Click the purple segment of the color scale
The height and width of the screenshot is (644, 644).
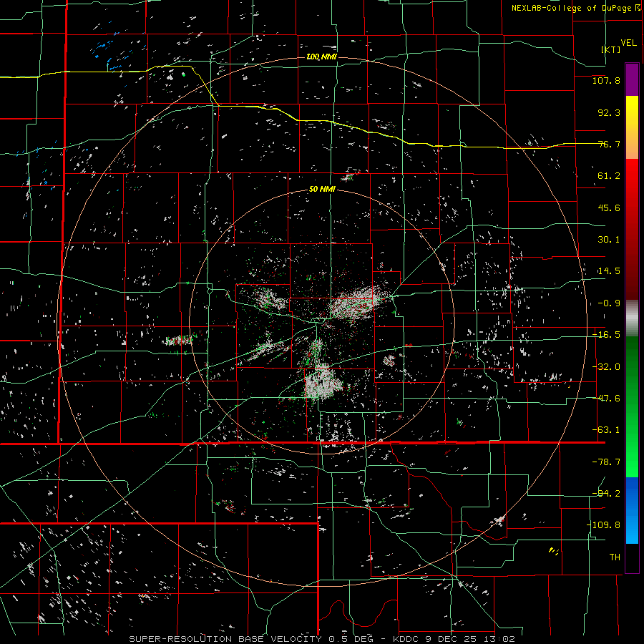pos(632,80)
